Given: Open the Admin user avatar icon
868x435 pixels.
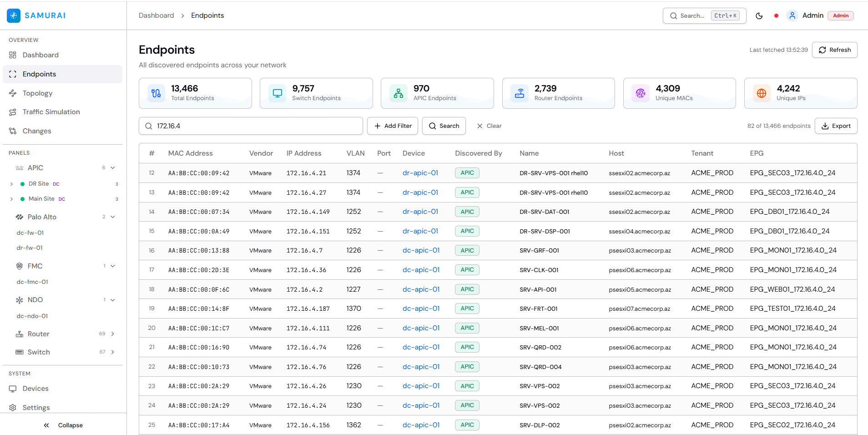Looking at the screenshot, I should (792, 15).
